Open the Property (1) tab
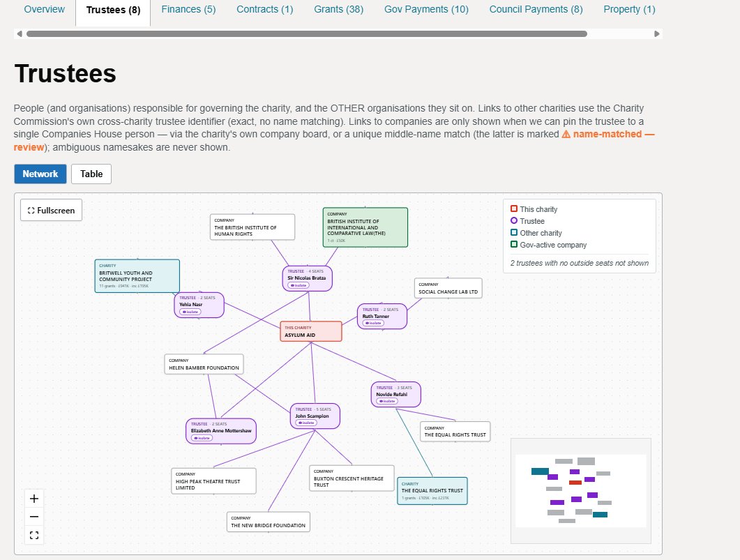740x560 pixels. (x=629, y=10)
